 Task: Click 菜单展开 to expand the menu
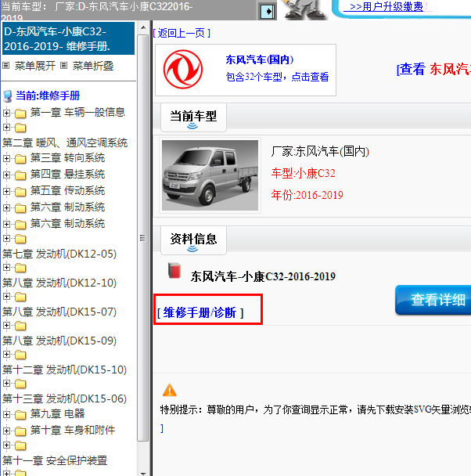(x=35, y=66)
